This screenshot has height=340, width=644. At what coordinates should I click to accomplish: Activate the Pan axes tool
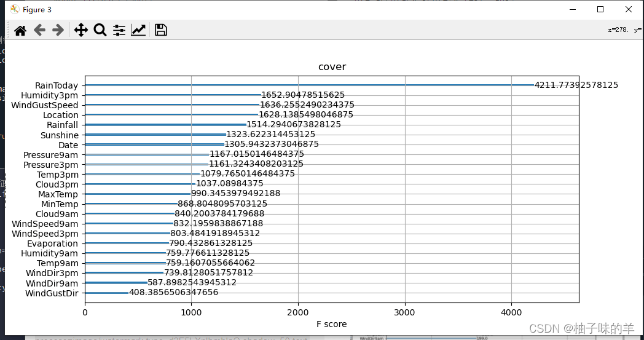(81, 30)
